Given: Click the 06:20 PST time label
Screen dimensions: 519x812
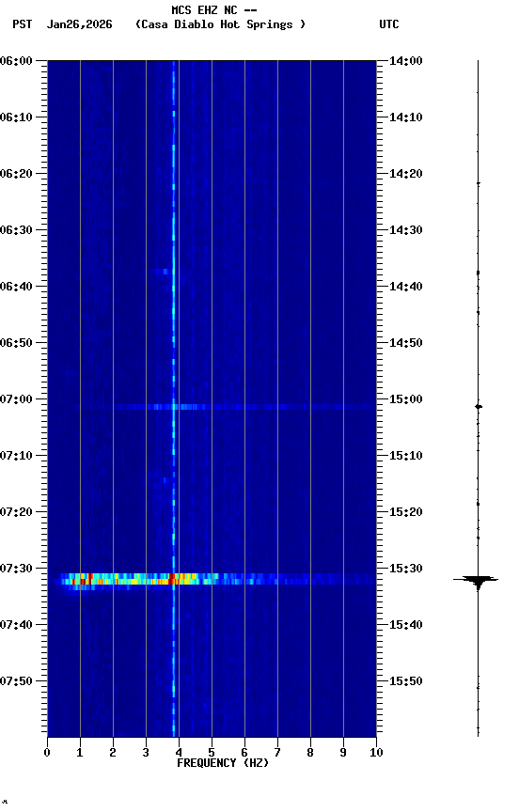Looking at the screenshot, I should [x=16, y=174].
